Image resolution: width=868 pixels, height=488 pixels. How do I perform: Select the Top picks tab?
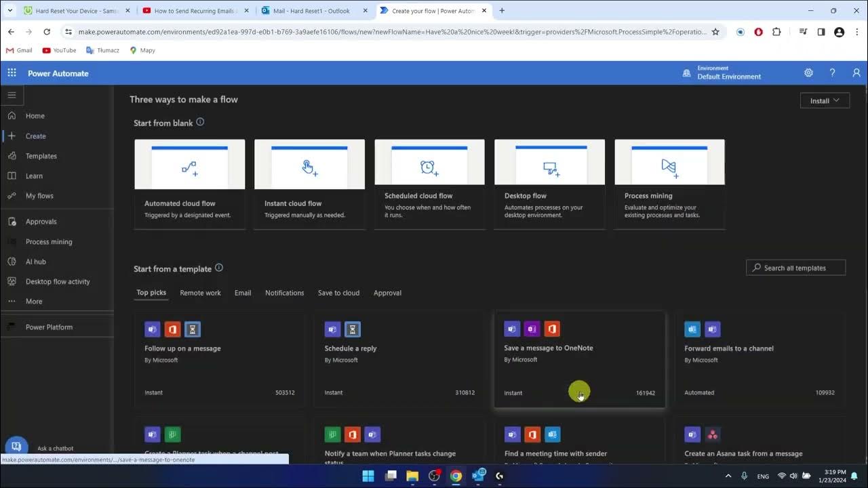pos(151,293)
